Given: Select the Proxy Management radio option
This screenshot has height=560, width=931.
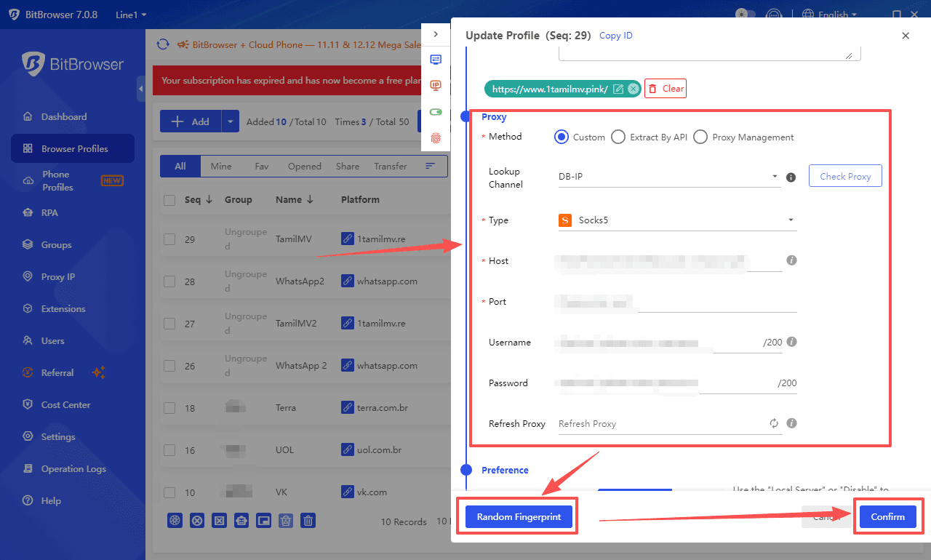Looking at the screenshot, I should point(700,137).
